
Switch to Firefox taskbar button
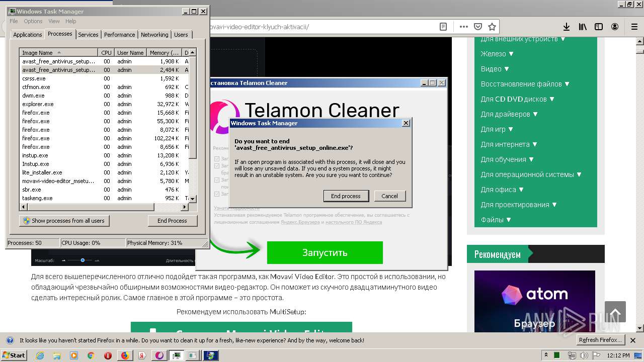coord(125,355)
